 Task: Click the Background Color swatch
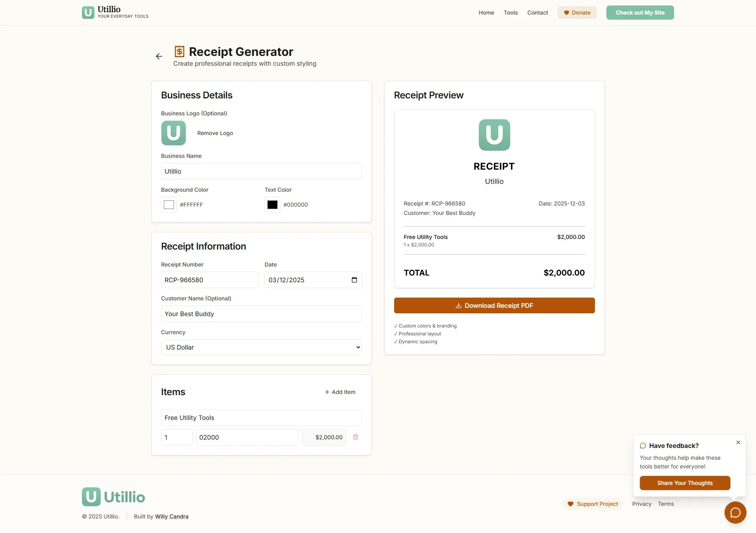169,205
